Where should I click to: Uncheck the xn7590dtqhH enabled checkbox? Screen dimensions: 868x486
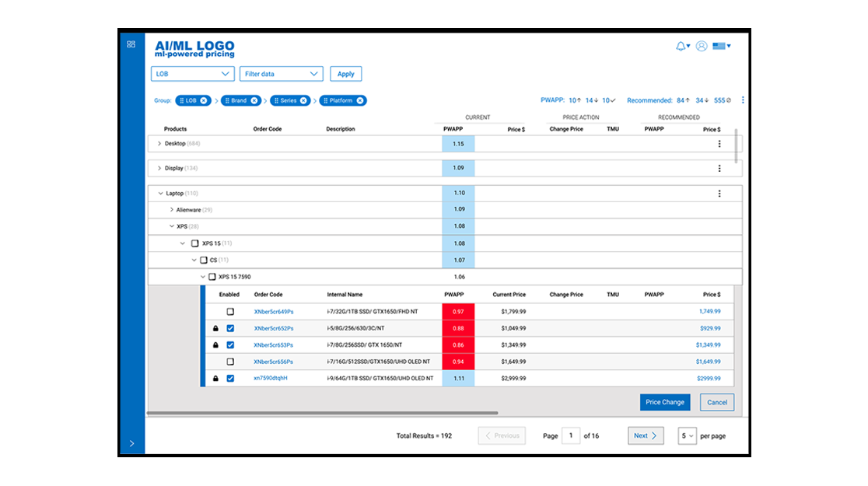tap(230, 379)
